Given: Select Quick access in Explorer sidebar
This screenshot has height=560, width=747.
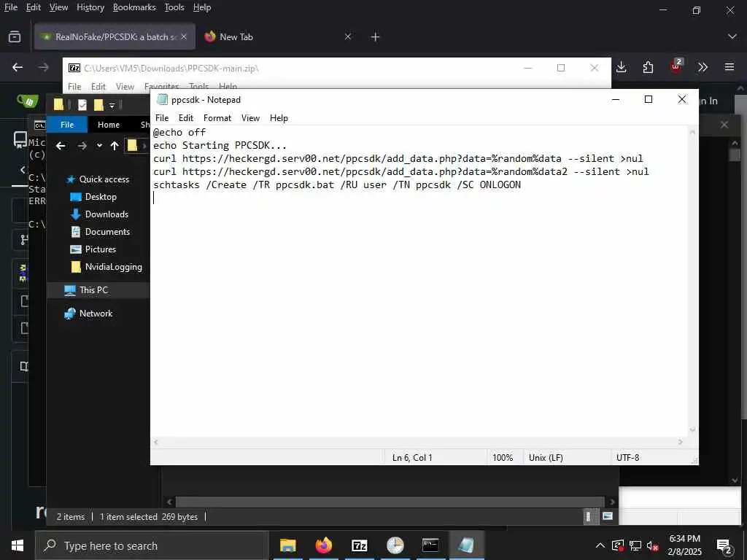Looking at the screenshot, I should 104,179.
